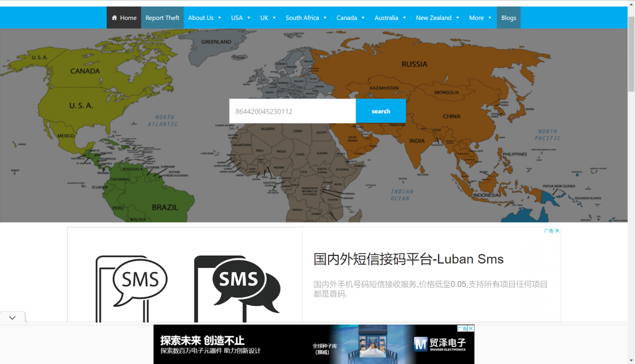Click the collapse chevron at bottom left
Viewport: 635px width, 364px height.
point(12,317)
